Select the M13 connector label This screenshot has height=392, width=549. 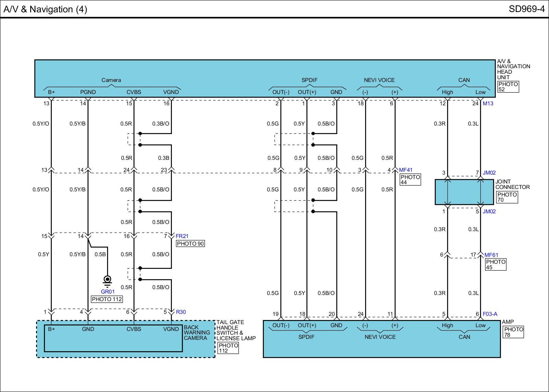tap(488, 103)
